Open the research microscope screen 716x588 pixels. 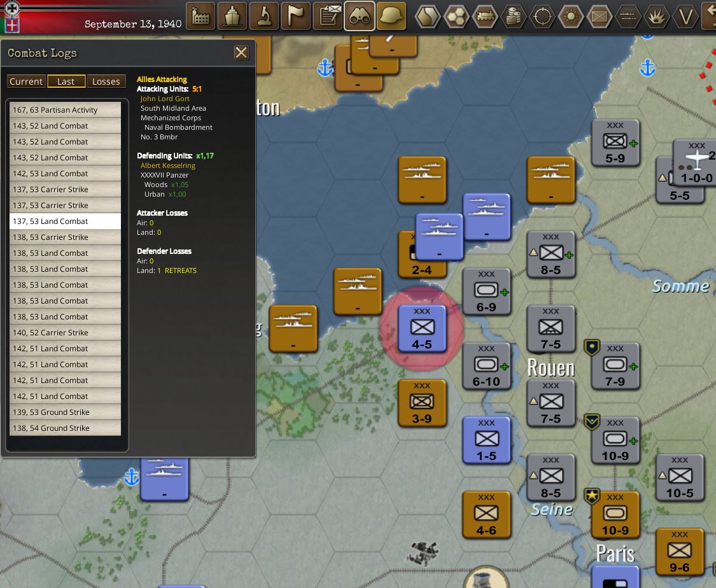pyautogui.click(x=264, y=16)
